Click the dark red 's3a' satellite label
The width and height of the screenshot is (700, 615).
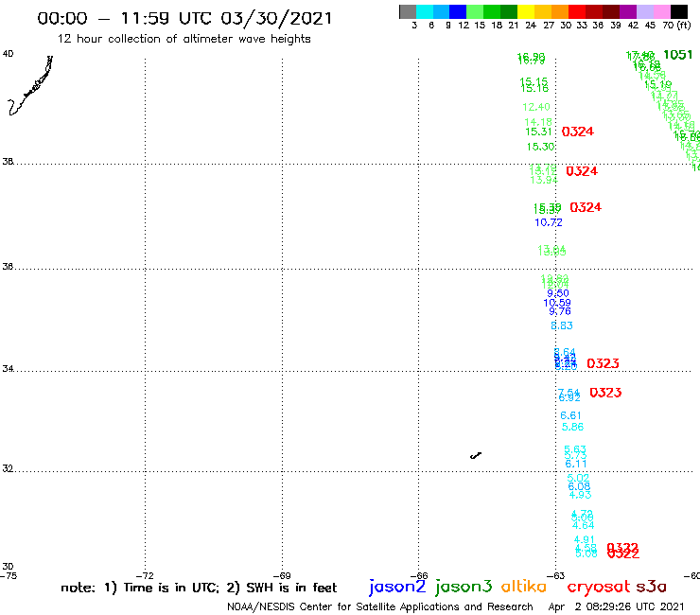(x=652, y=587)
